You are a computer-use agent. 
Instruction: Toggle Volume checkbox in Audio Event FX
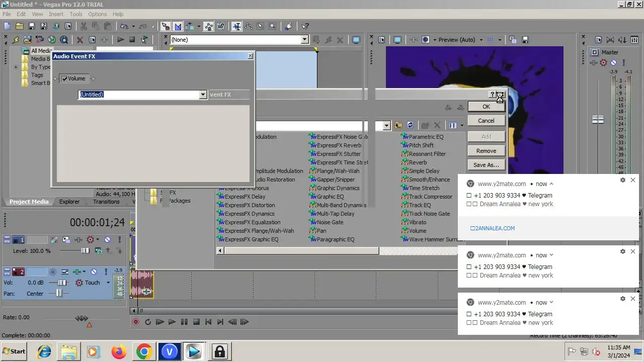tap(65, 78)
